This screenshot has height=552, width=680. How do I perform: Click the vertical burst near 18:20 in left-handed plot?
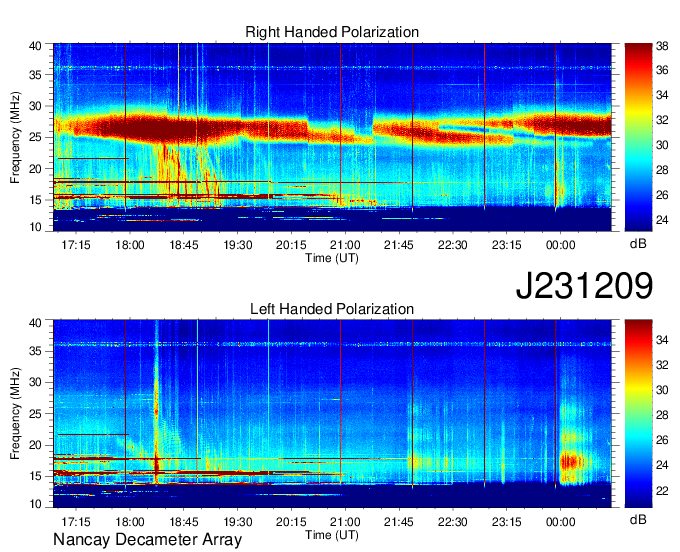click(157, 403)
